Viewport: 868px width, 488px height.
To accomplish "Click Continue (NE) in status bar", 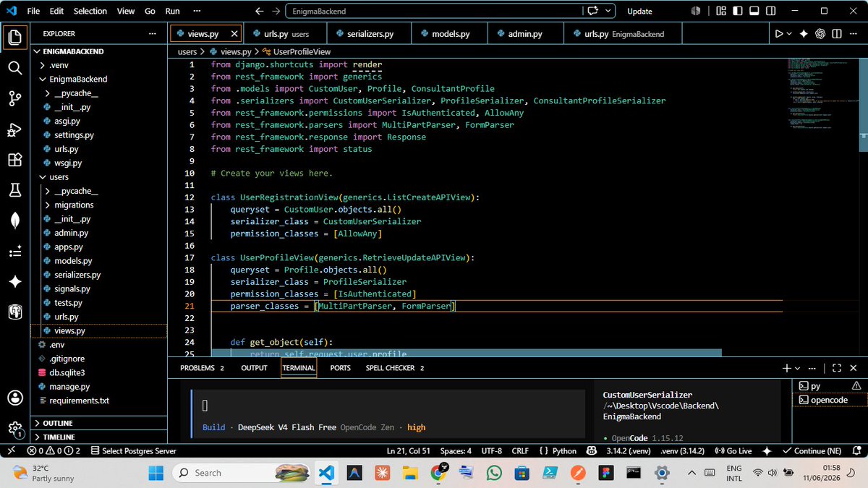I will [812, 450].
